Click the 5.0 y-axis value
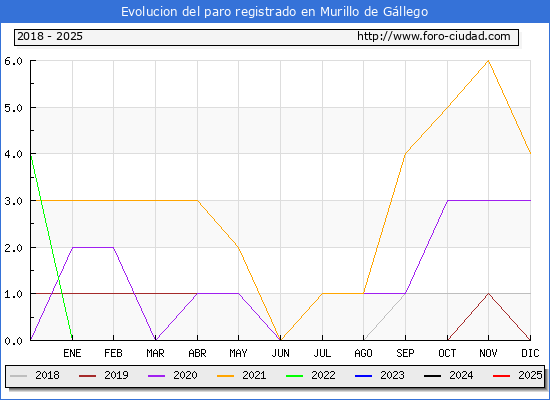The height and width of the screenshot is (400, 550). 13,108
